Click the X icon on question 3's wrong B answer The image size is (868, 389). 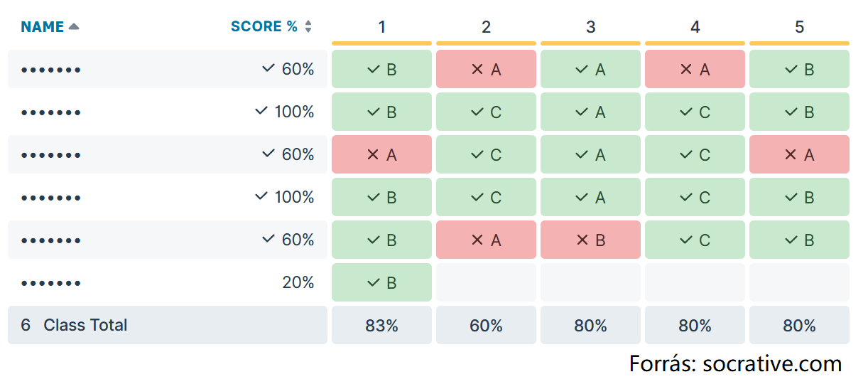[582, 240]
